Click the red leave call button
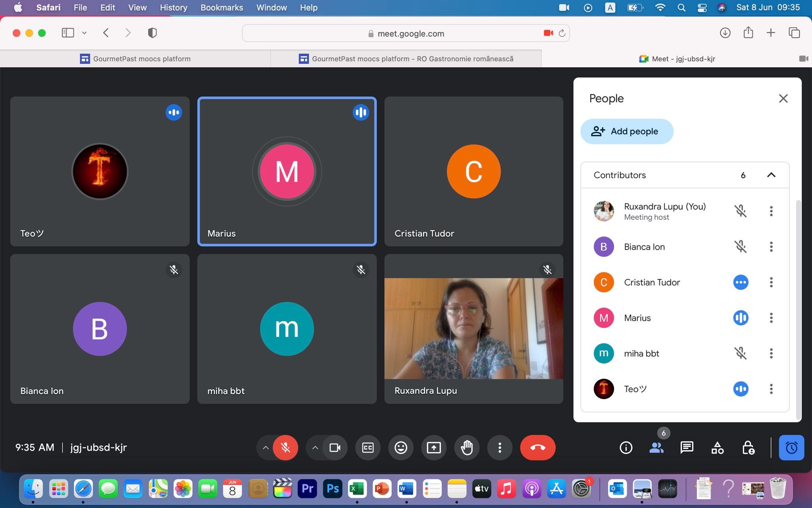The image size is (812, 508). pos(538,448)
